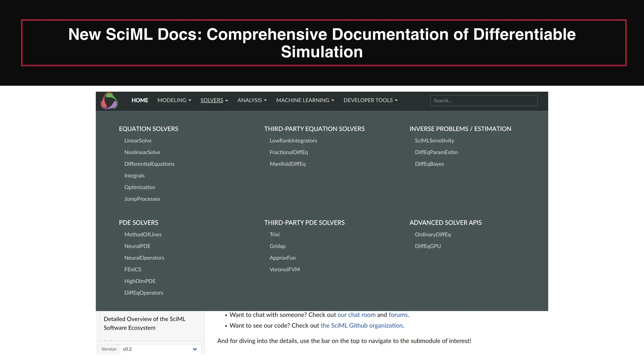Open the DiffEqOperators link
This screenshot has height=362, width=644.
click(144, 293)
